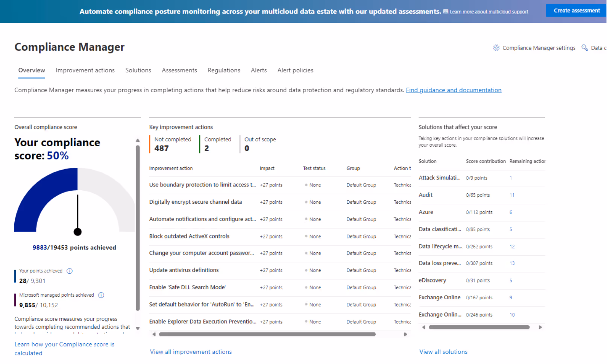
Task: Select the Azure solution
Action: [426, 212]
